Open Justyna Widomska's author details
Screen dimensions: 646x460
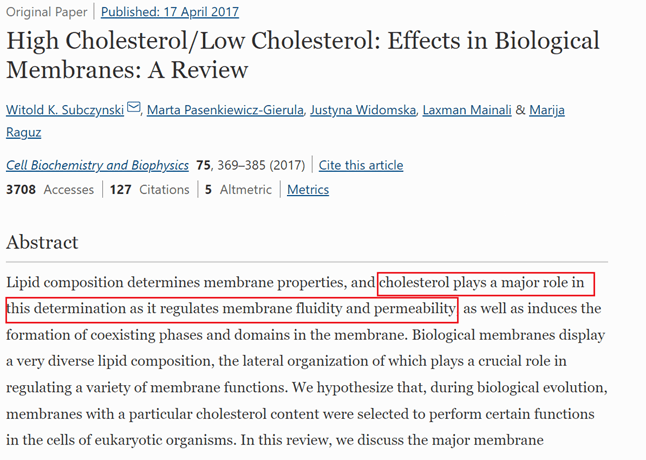point(362,110)
